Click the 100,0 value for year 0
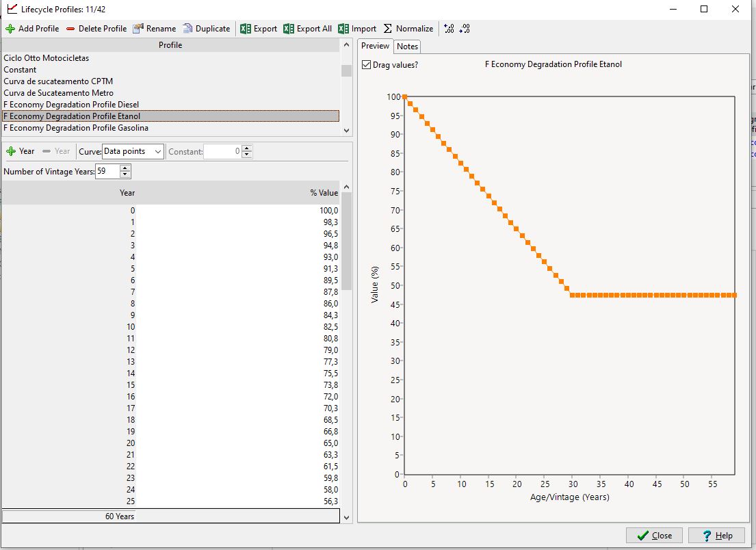This screenshot has height=550, width=756. [x=329, y=211]
